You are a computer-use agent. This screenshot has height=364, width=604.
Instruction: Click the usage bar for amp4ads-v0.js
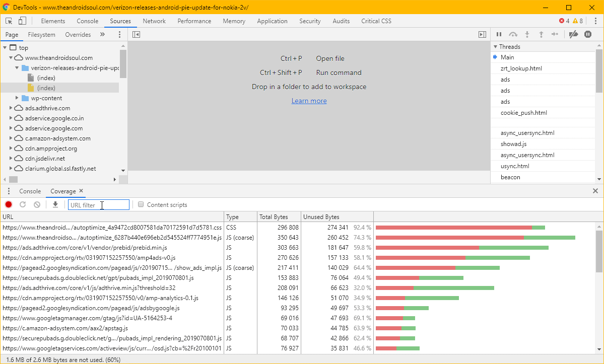(453, 257)
